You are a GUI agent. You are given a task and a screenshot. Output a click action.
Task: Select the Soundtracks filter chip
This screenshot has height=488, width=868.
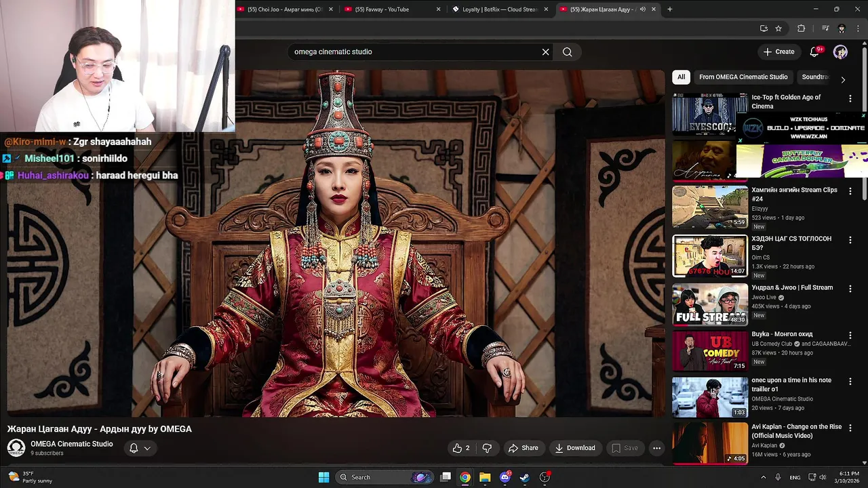click(815, 77)
